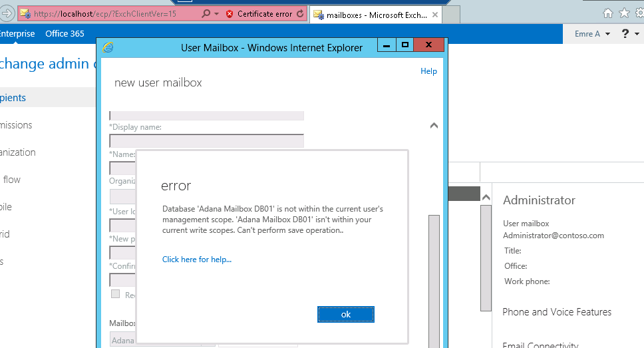Click the Display name input field
Screen dimensions: 644x348
tap(207, 141)
